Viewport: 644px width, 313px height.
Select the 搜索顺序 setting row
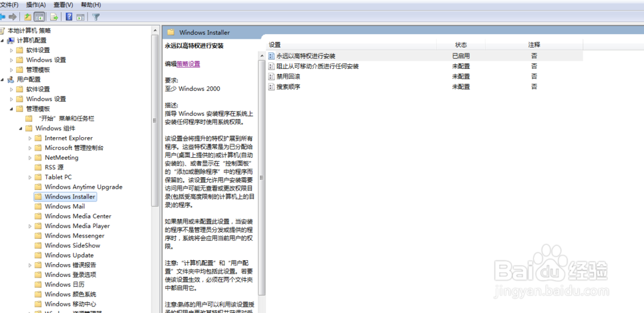click(x=424, y=87)
